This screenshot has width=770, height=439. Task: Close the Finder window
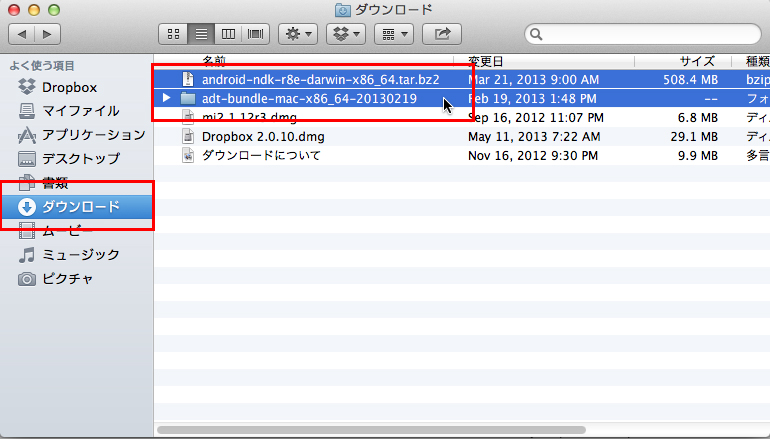[14, 9]
